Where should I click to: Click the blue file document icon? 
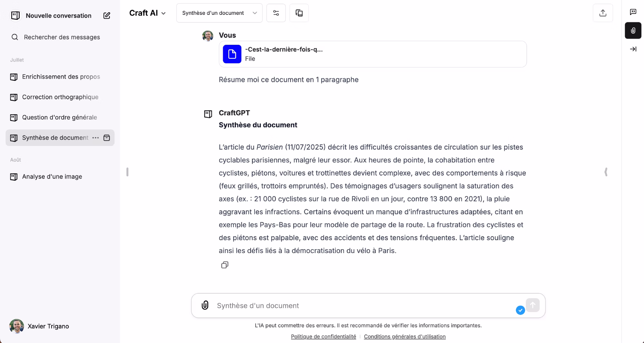coord(232,54)
